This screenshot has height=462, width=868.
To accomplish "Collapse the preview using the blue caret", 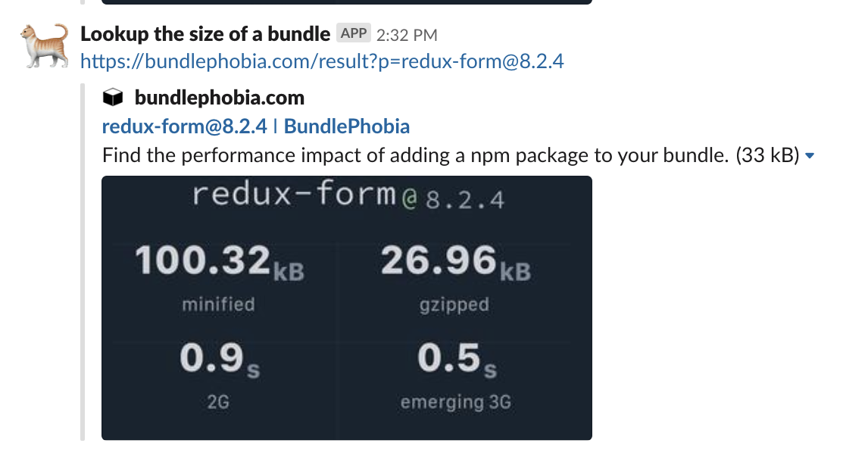I will point(810,157).
